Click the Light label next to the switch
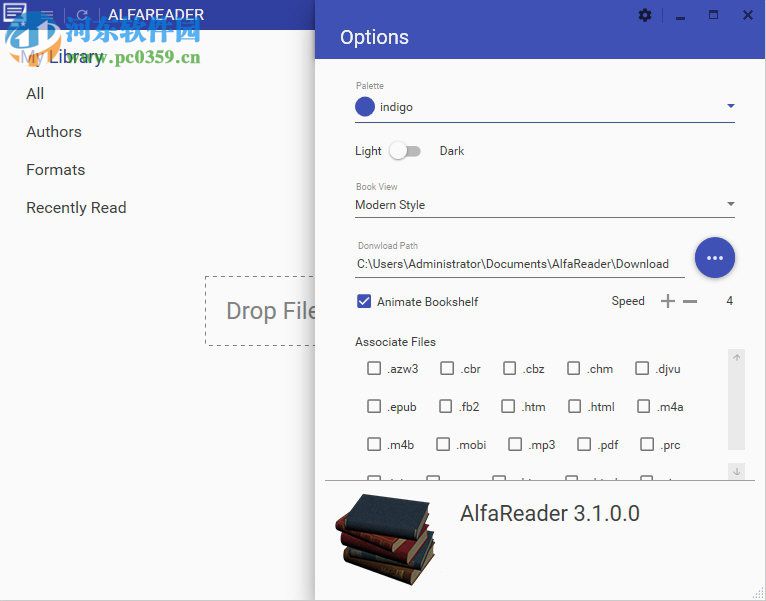766x601 pixels. coord(368,151)
